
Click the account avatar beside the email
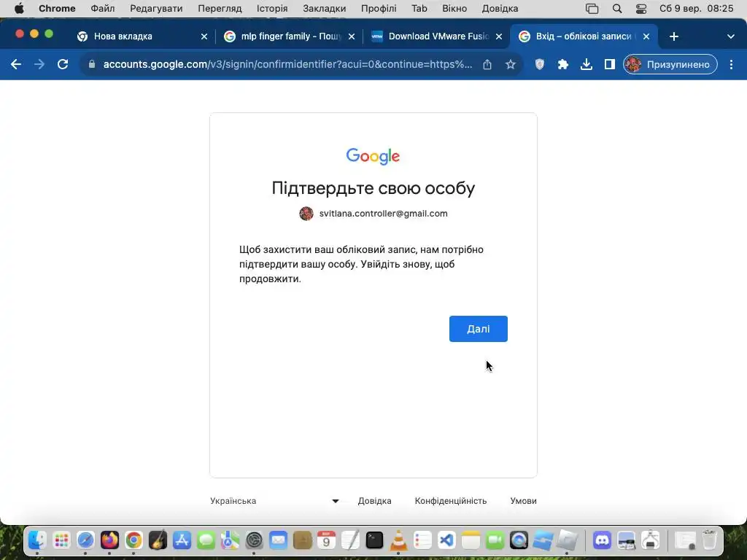coord(306,214)
